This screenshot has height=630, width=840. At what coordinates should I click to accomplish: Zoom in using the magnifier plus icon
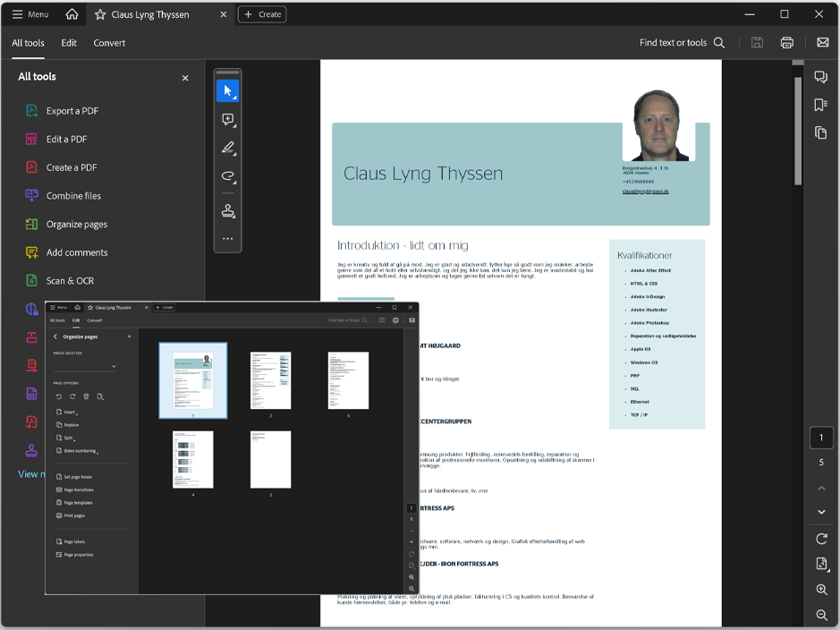821,590
